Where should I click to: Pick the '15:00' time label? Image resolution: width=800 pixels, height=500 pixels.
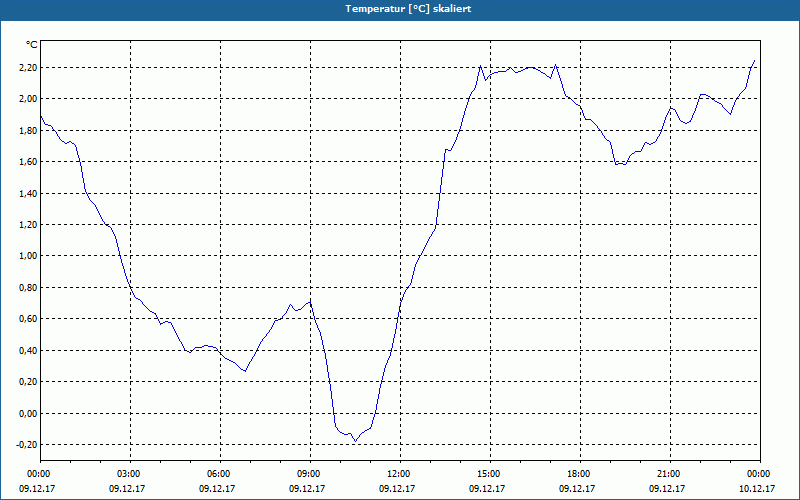(x=490, y=474)
